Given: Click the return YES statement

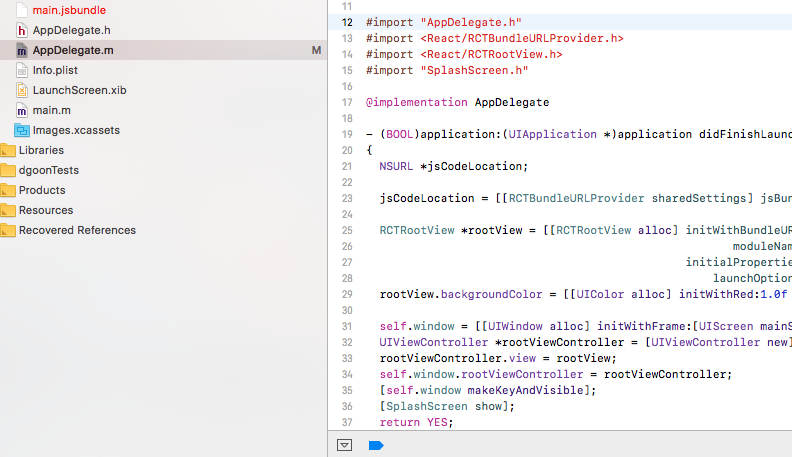Looking at the screenshot, I should [x=416, y=422].
